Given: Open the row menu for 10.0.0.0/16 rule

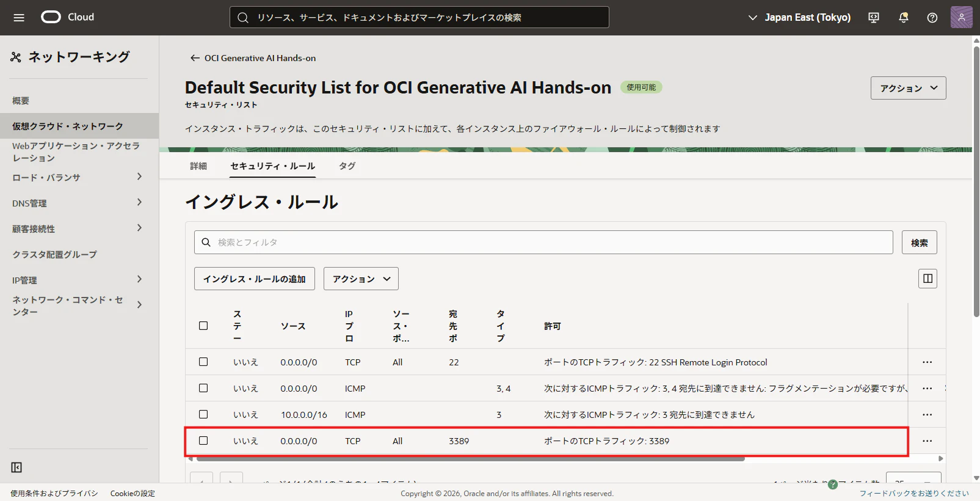Looking at the screenshot, I should pyautogui.click(x=927, y=415).
